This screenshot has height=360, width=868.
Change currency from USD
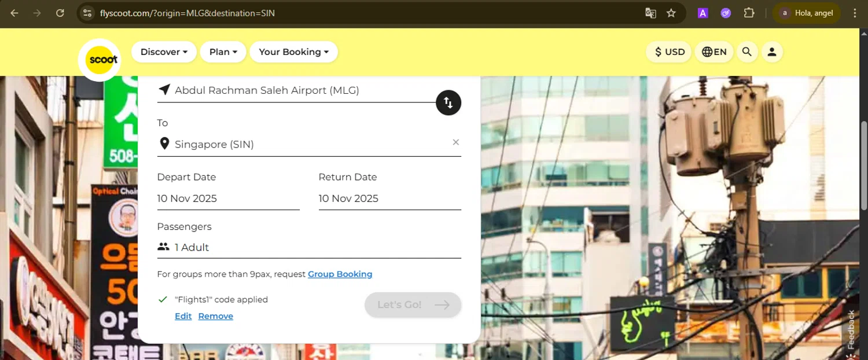[x=669, y=52]
